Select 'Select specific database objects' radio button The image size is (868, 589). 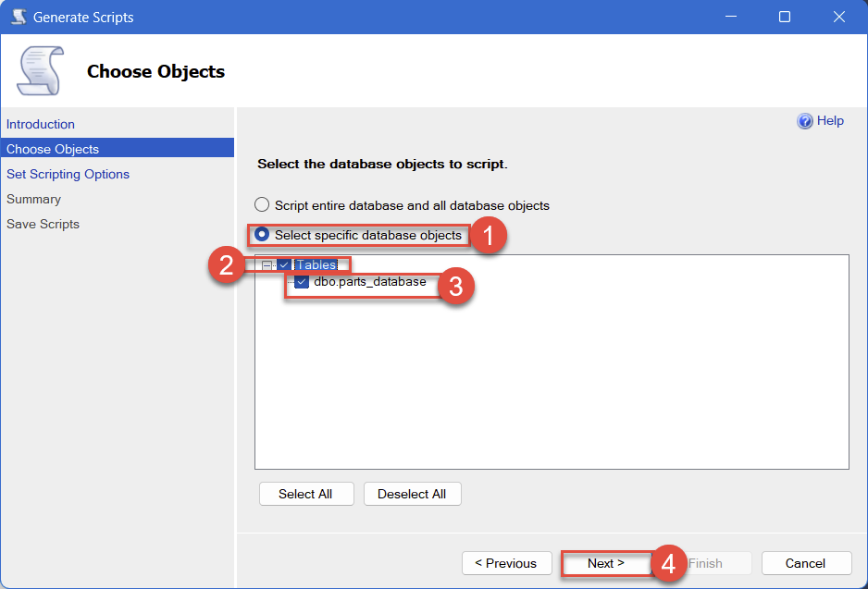tap(262, 235)
